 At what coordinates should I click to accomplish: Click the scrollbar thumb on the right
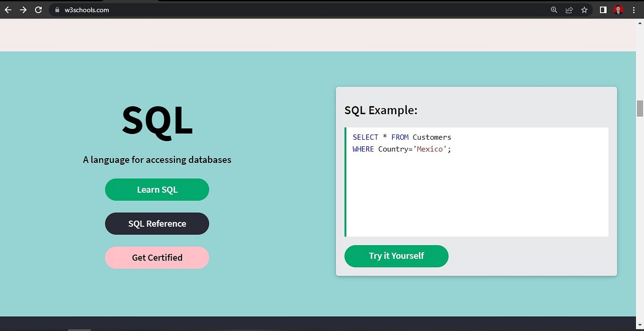639,108
